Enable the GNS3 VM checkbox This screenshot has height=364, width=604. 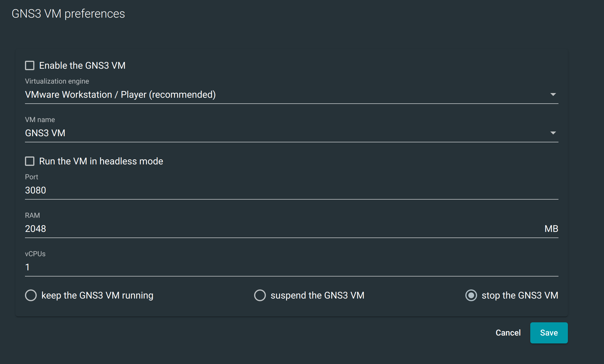pos(30,65)
